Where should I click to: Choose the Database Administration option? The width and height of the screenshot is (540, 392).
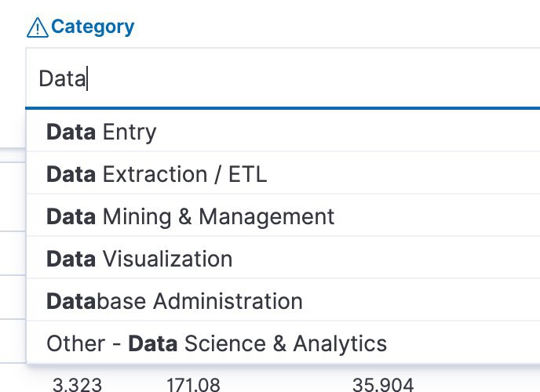[283, 301]
